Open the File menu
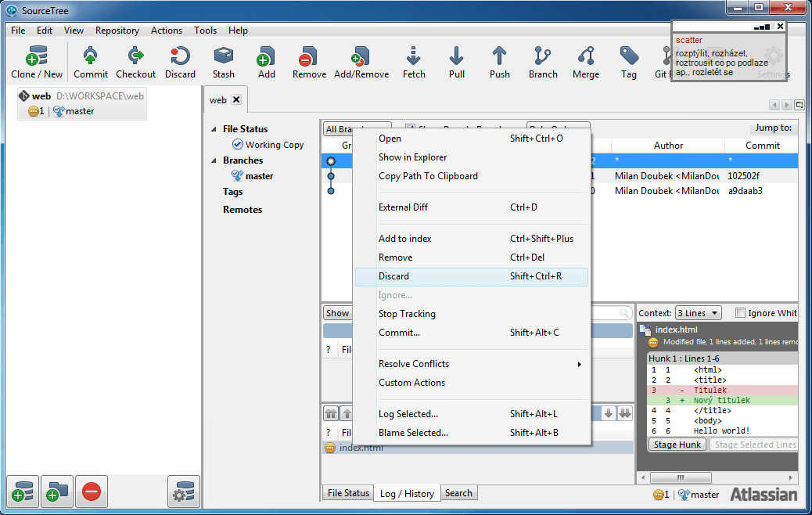 coord(18,31)
